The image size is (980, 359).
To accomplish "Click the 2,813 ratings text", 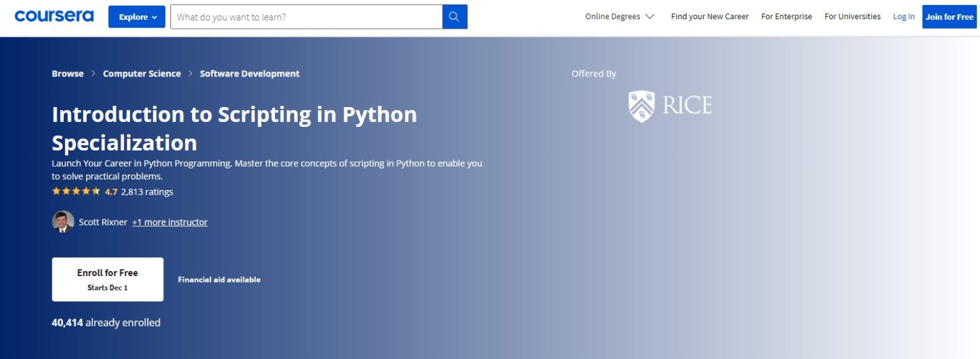I will pyautogui.click(x=147, y=191).
